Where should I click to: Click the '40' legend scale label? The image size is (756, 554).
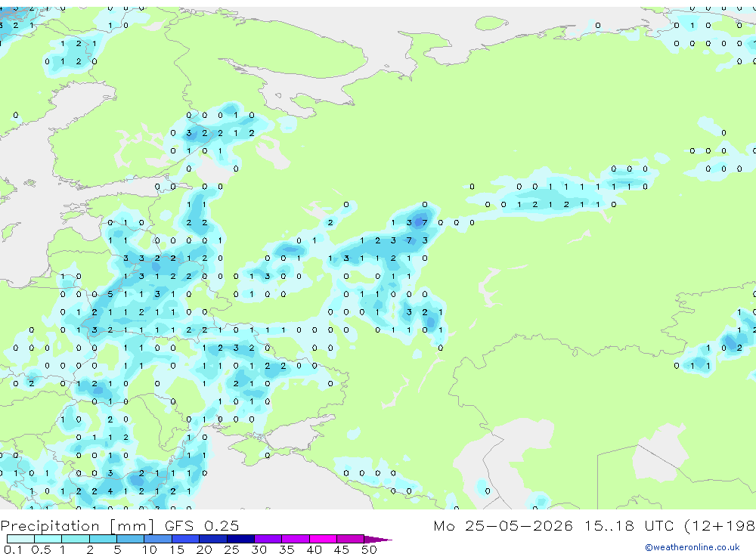point(314,549)
